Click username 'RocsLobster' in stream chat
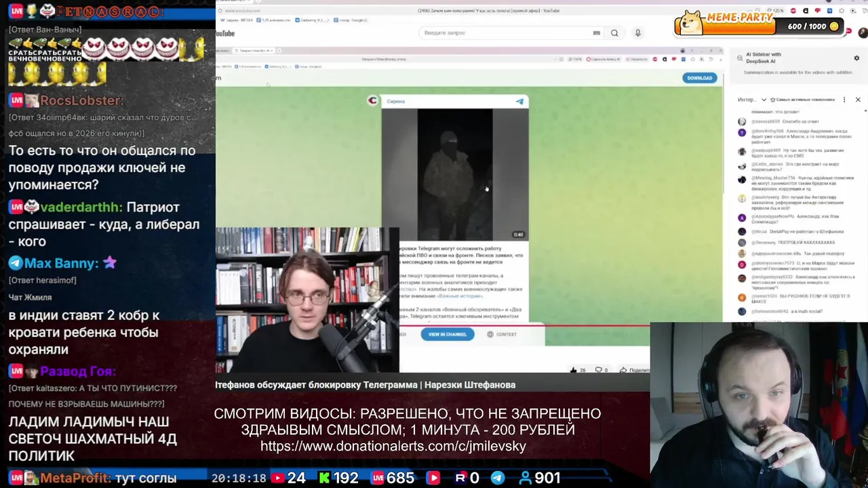The image size is (868, 488). pyautogui.click(x=82, y=100)
